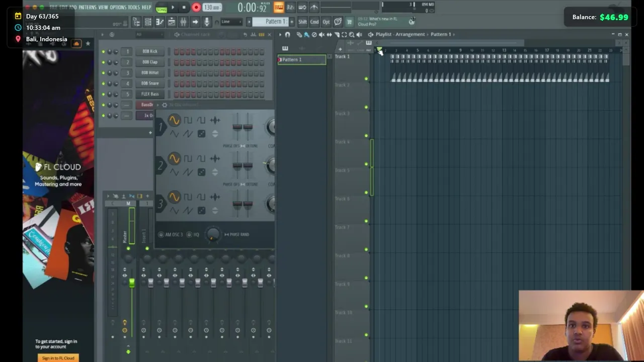Click the plus button beside Pattern 1 selector
644x362 pixels.
coord(291,22)
